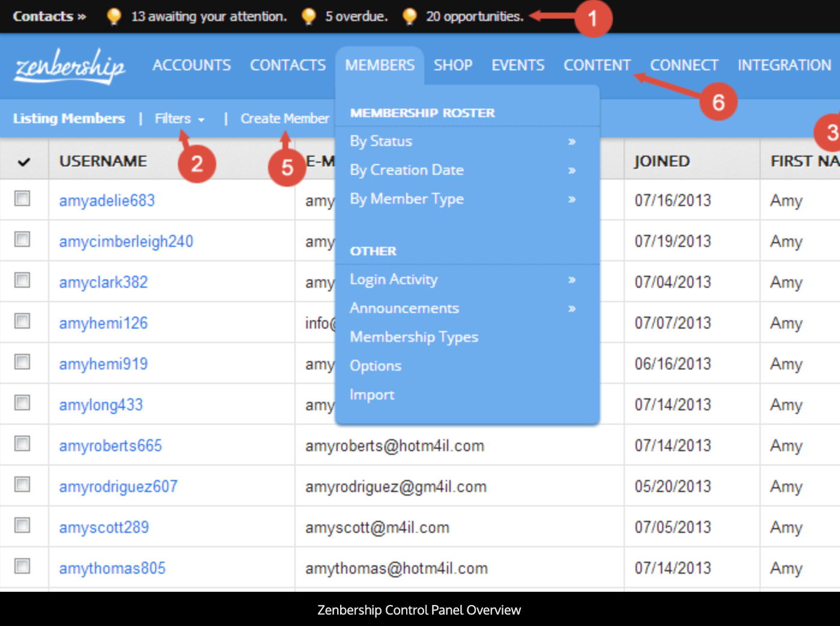Image resolution: width=840 pixels, height=626 pixels.
Task: Toggle checkbox next to amylong433
Action: [22, 403]
